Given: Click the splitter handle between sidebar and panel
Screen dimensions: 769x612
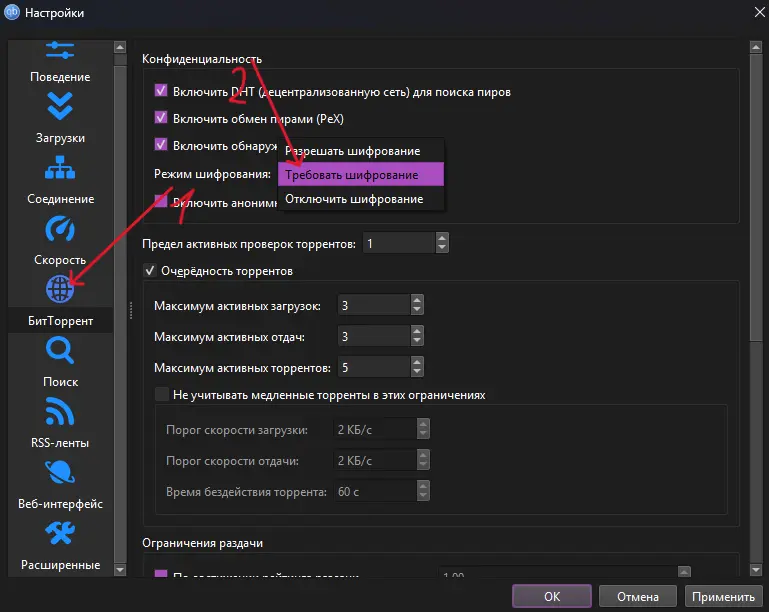Looking at the screenshot, I should click(x=131, y=310).
